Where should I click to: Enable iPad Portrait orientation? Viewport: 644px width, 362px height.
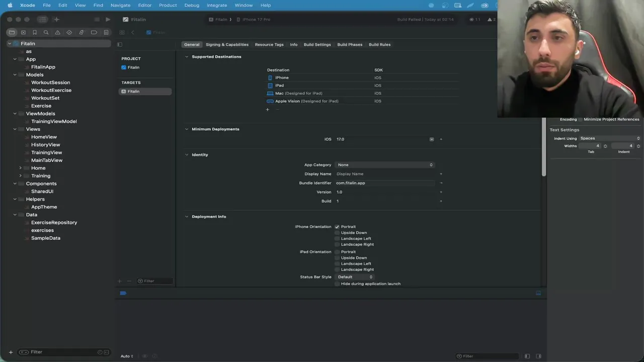point(337,252)
